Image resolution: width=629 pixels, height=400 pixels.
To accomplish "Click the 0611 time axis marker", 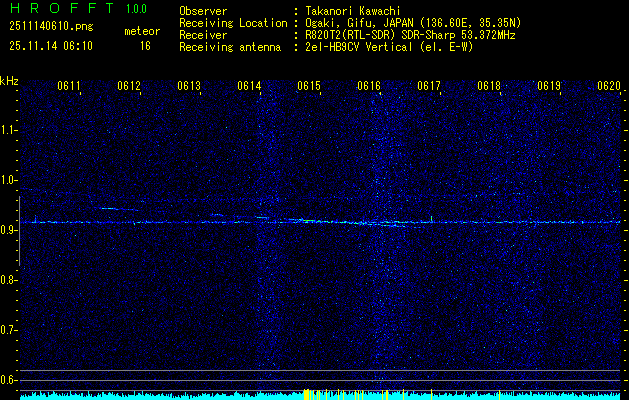I will (69, 86).
